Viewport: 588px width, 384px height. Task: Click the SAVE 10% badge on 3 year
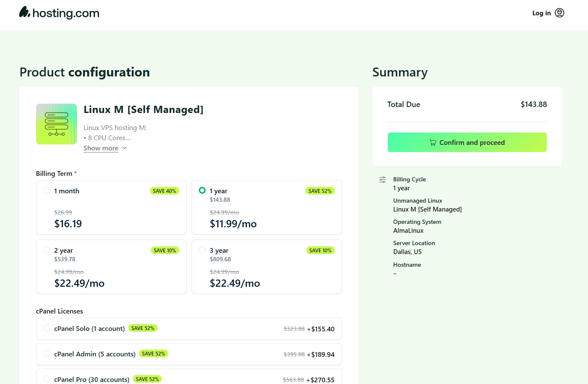[320, 251]
